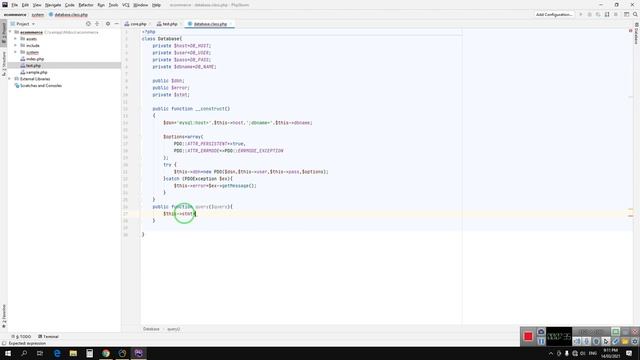Select the database.class.php editor tab
The image size is (640, 360).
[x=209, y=24]
